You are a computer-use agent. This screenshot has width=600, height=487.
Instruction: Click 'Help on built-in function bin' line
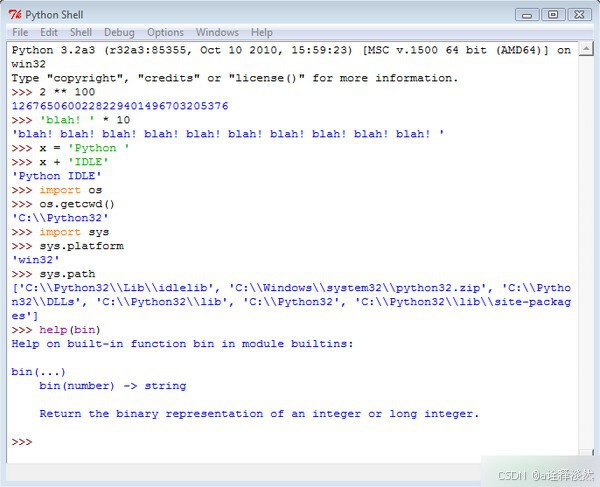[x=182, y=344]
